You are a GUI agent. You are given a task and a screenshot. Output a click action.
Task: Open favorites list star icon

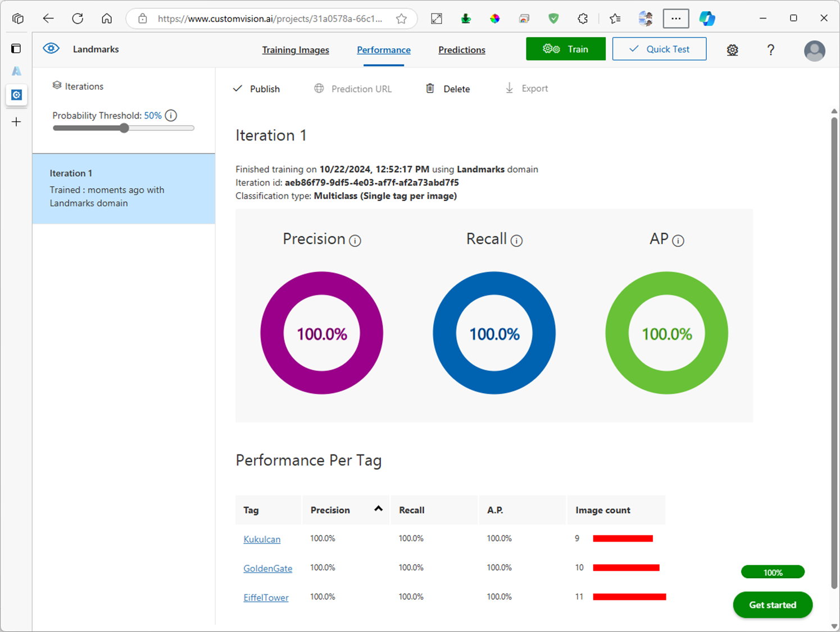coord(615,19)
